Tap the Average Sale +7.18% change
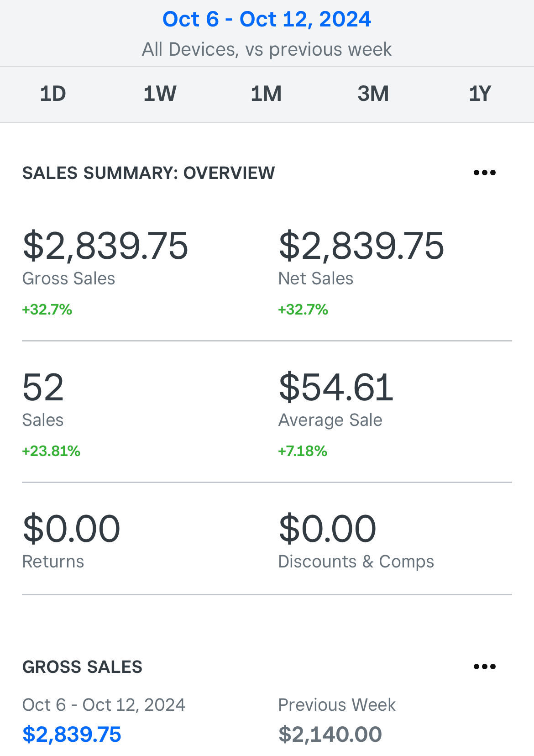 coord(303,451)
